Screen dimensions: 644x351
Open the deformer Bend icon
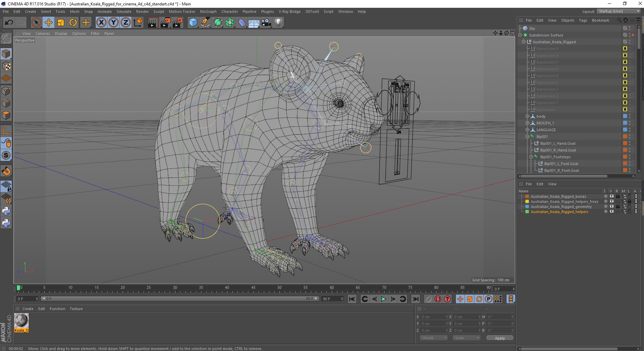242,23
